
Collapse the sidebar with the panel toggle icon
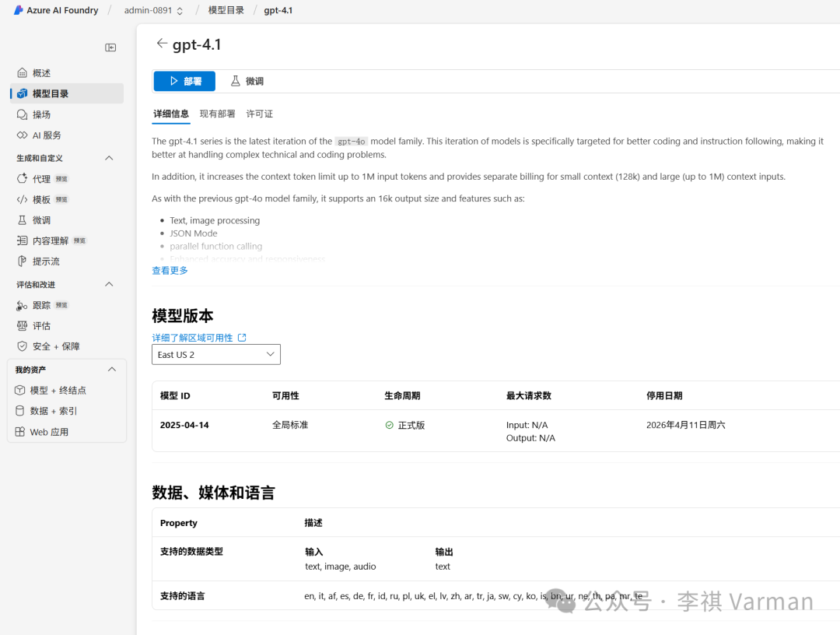pos(110,47)
